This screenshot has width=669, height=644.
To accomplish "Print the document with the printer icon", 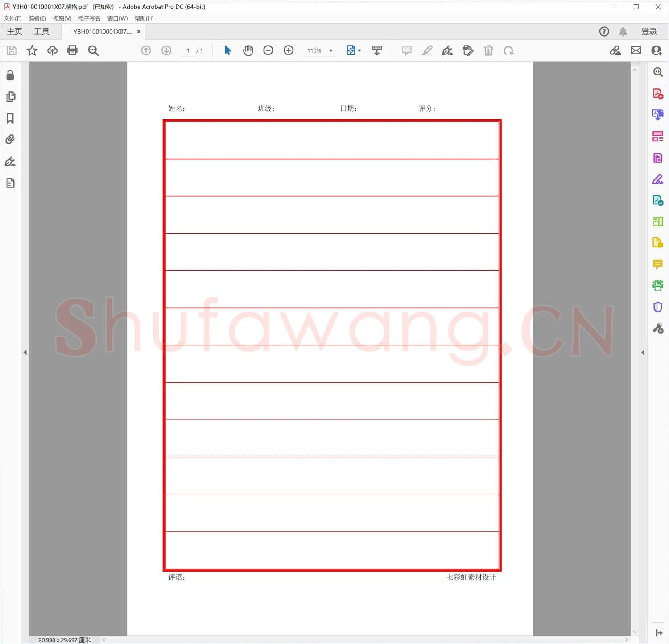I will (x=72, y=50).
